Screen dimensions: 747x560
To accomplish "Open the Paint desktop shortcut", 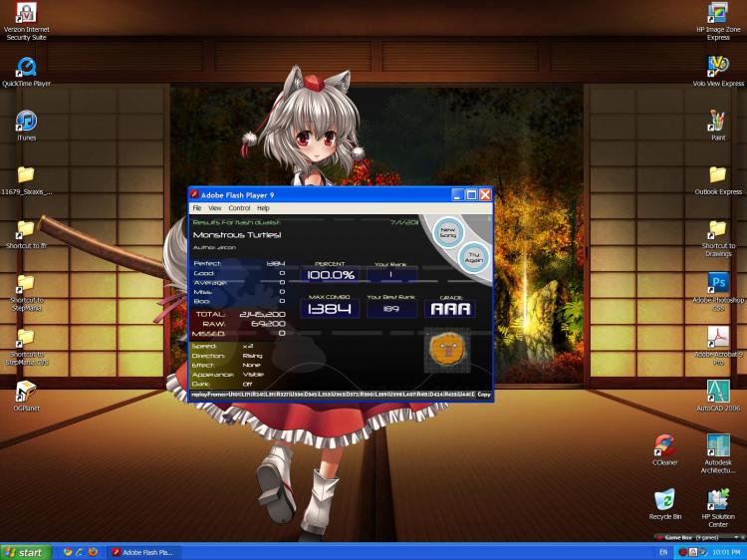I will pyautogui.click(x=718, y=125).
